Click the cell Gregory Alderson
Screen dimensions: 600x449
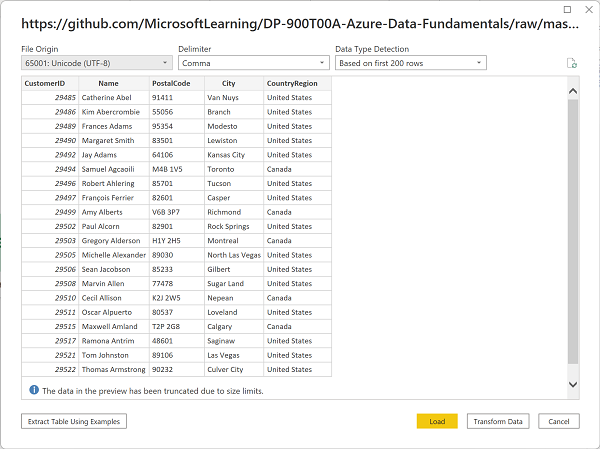tap(114, 241)
